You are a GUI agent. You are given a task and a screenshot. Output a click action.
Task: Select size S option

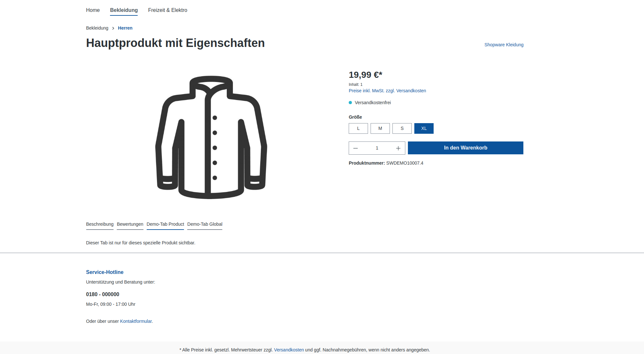click(x=402, y=128)
